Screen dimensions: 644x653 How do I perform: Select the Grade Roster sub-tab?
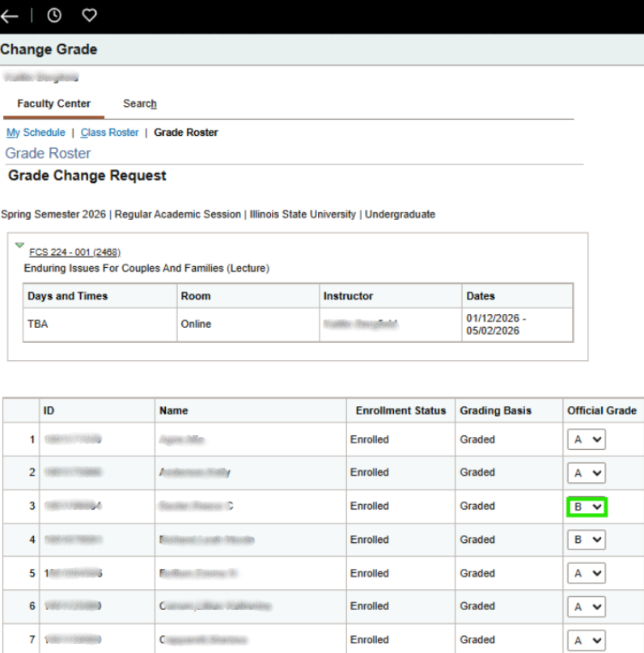point(186,133)
